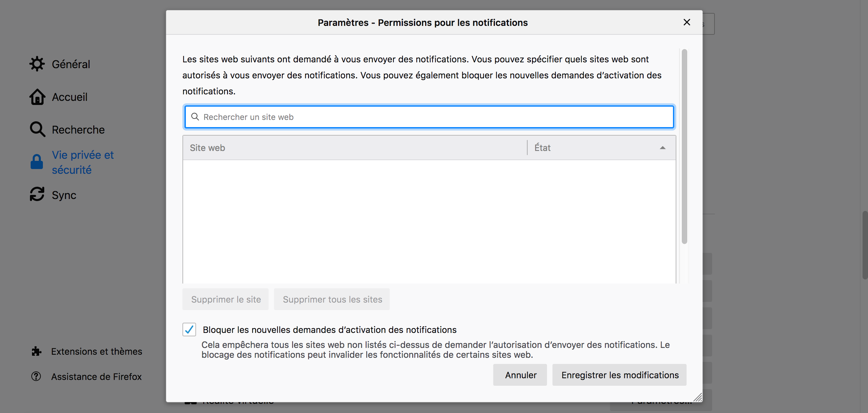Image resolution: width=868 pixels, height=413 pixels.
Task: Click the Accueil house icon
Action: (37, 97)
